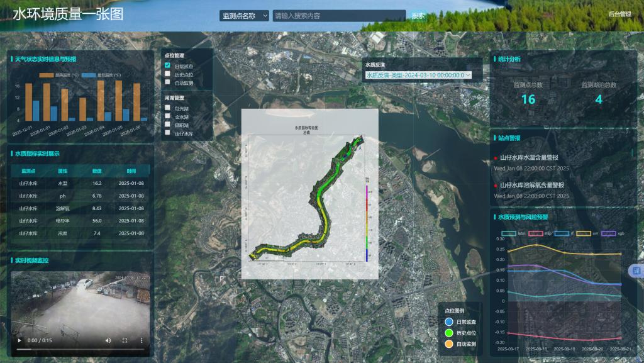Open the 监测点名称 search-type dropdown
644x363 pixels.
pos(244,16)
